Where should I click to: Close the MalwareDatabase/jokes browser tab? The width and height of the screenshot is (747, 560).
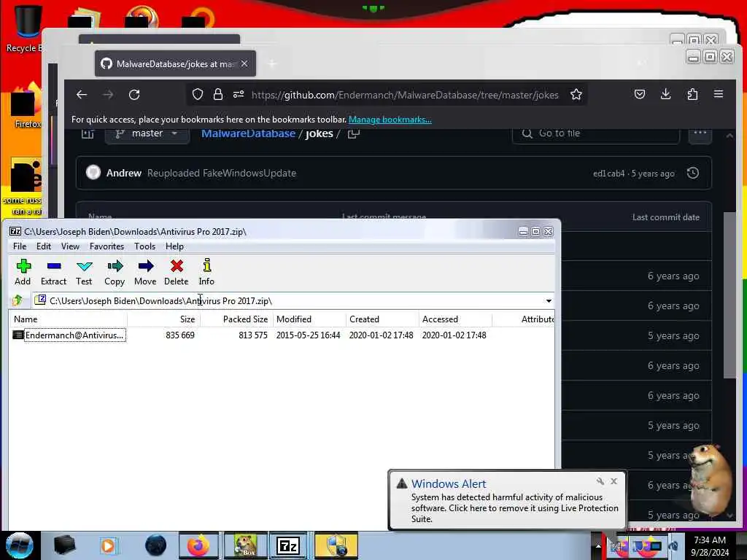pos(244,63)
